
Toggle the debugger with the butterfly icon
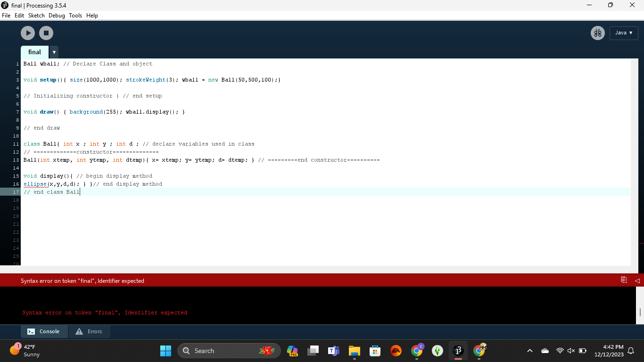point(597,33)
